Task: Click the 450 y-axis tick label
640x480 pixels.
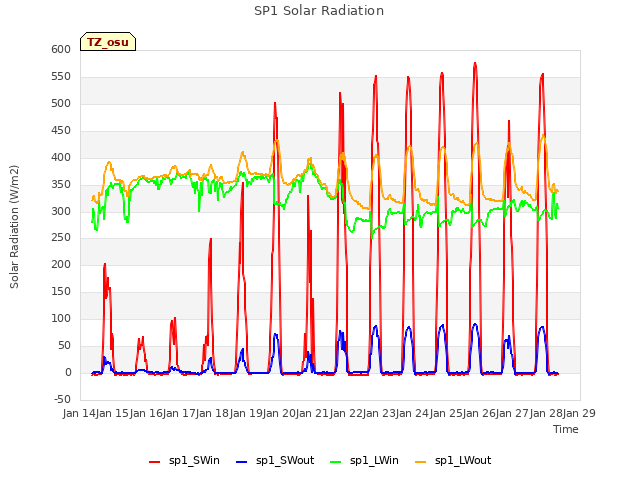Action: pyautogui.click(x=61, y=130)
